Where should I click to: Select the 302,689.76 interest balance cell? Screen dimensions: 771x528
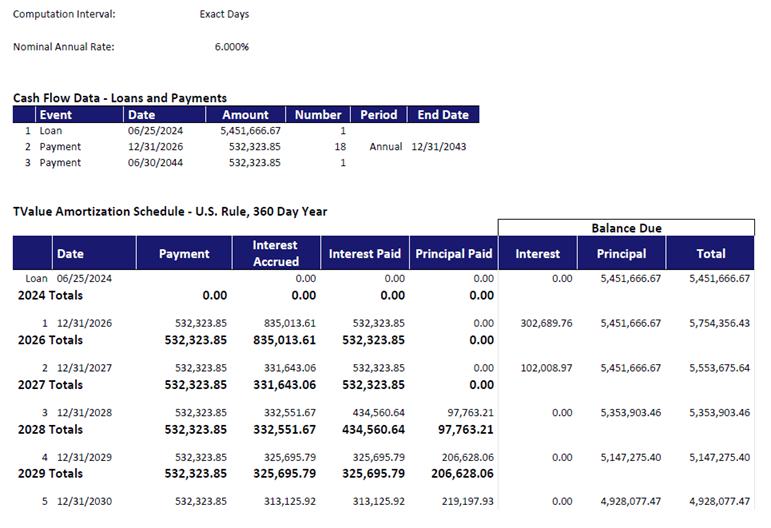546,324
